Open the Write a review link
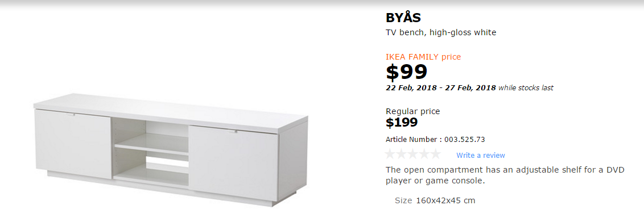The image size is (644, 222). point(481,155)
